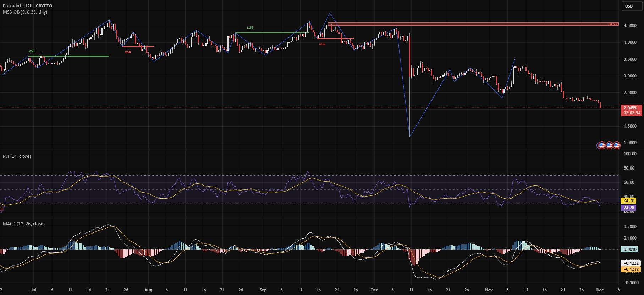Viewport: 644px width, 295px height.
Task: Click the leftmost US flag economic event icon
Action: pyautogui.click(x=601, y=145)
